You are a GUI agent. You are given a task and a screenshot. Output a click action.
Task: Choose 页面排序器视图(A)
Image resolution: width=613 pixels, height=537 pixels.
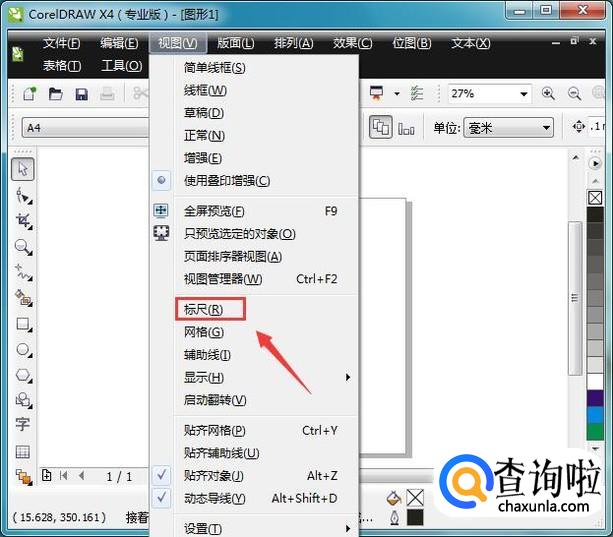coord(255,256)
